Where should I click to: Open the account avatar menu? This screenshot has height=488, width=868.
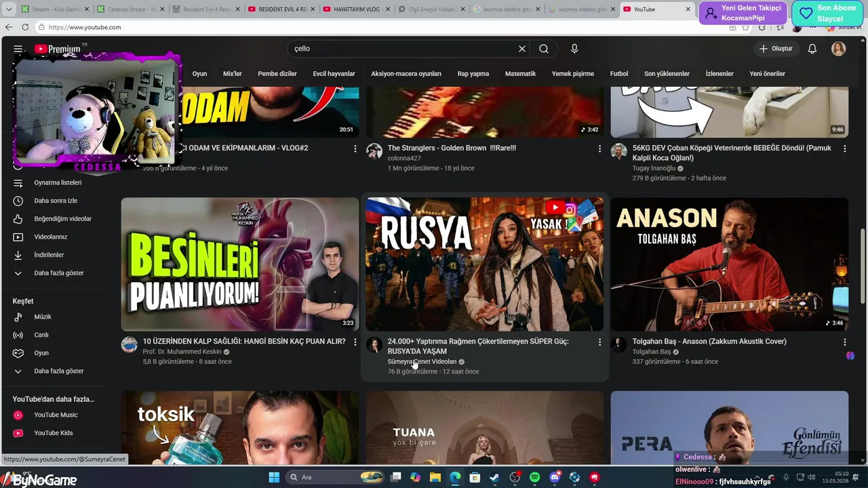(x=839, y=49)
